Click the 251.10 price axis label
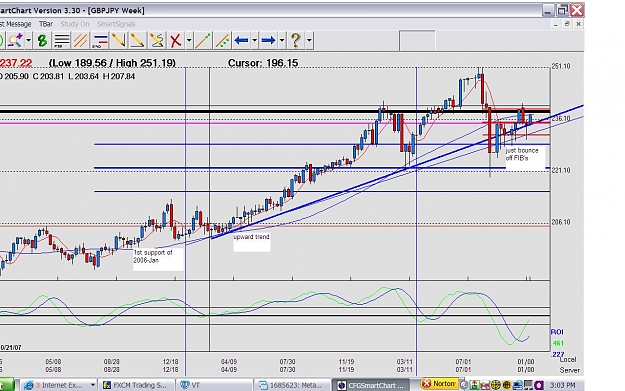This screenshot has width=625, height=391. (x=561, y=66)
